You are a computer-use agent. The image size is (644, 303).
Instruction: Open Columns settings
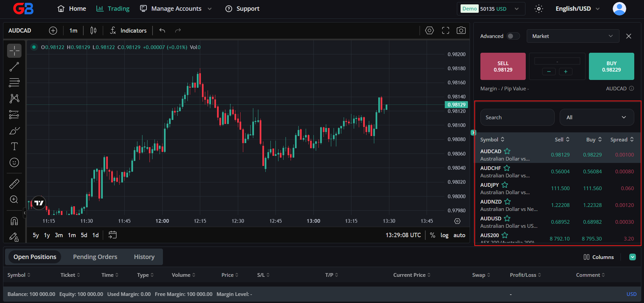point(598,257)
